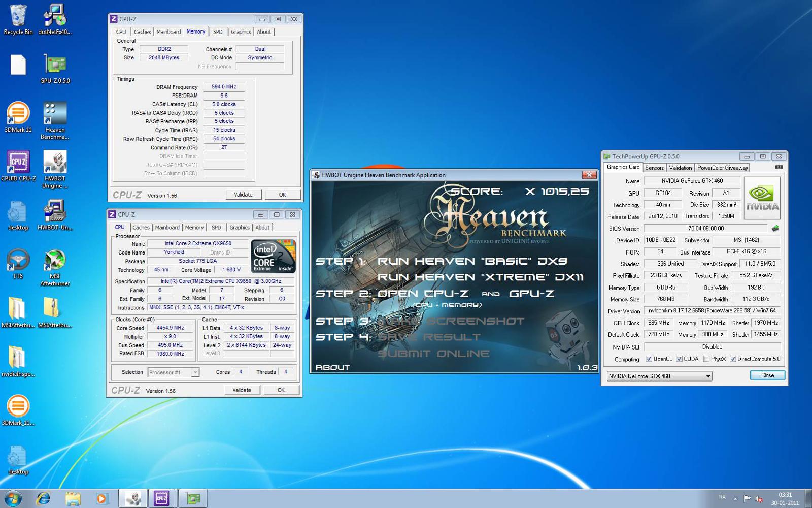Select MSIAfterbu... folder icon on desktop
Viewport: 812px width, 508px height.
tap(18, 312)
